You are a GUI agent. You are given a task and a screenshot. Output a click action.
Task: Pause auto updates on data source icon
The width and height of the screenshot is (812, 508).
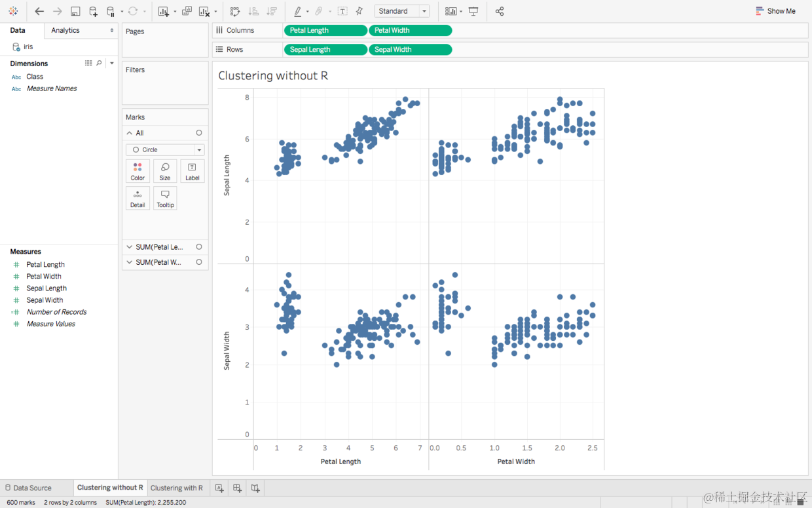point(110,11)
